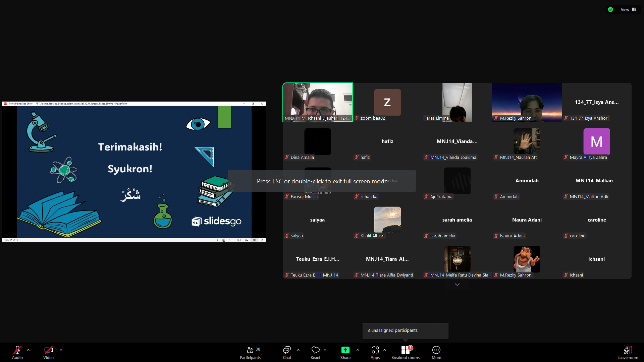Expand the video options arrow next to Video
This screenshot has height=362, width=644.
pos(61,350)
